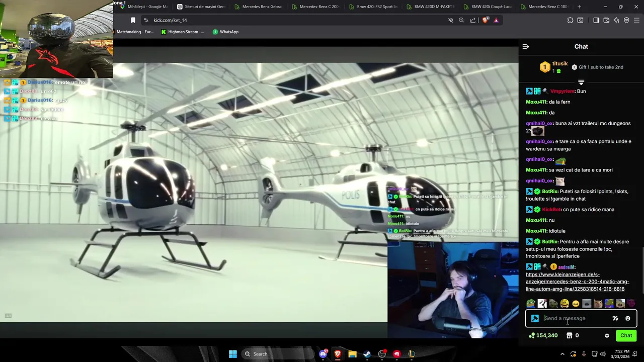Switch to the Bmw 420i F32 Sport line tab
This screenshot has height=362, width=644.
coord(373,7)
